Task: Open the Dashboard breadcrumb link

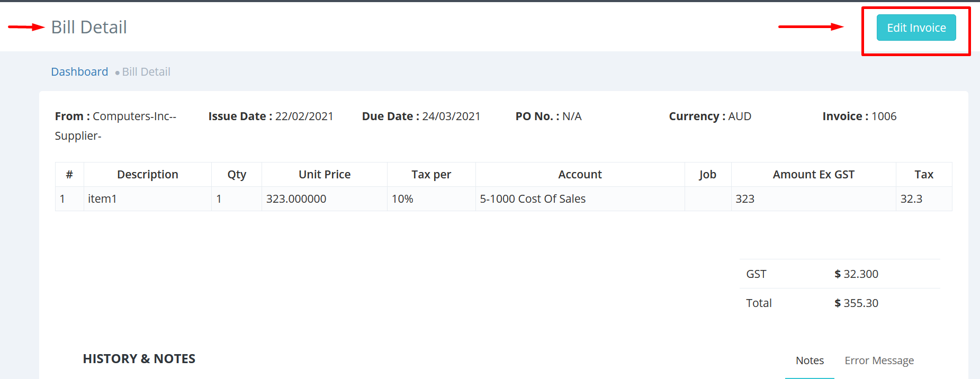Action: (x=79, y=72)
